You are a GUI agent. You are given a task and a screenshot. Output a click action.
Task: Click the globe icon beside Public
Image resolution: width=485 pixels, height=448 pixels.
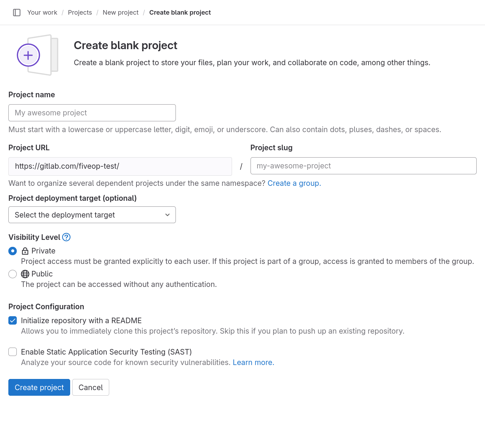[25, 274]
